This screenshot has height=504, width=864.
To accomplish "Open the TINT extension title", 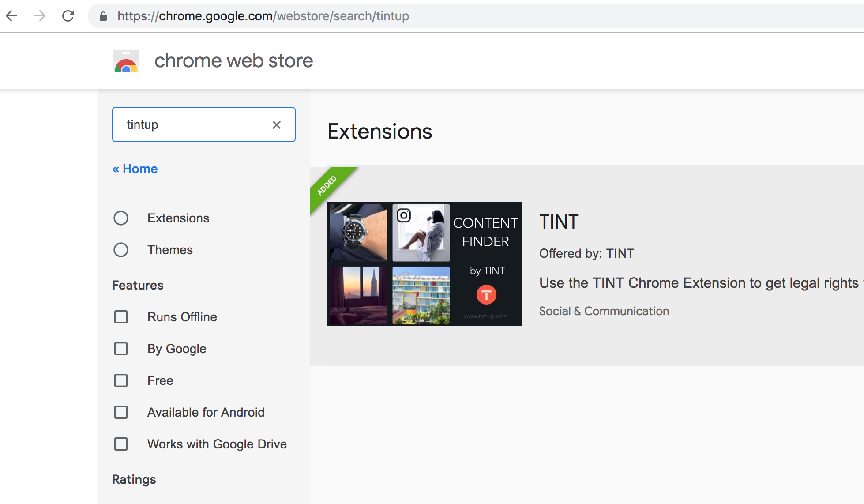I will click(559, 222).
